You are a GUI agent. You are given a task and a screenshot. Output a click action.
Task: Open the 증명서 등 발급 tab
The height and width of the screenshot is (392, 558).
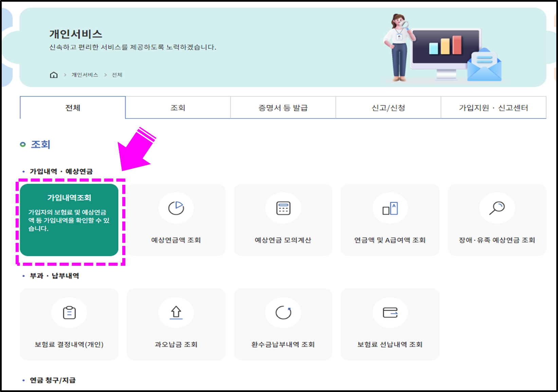point(283,107)
